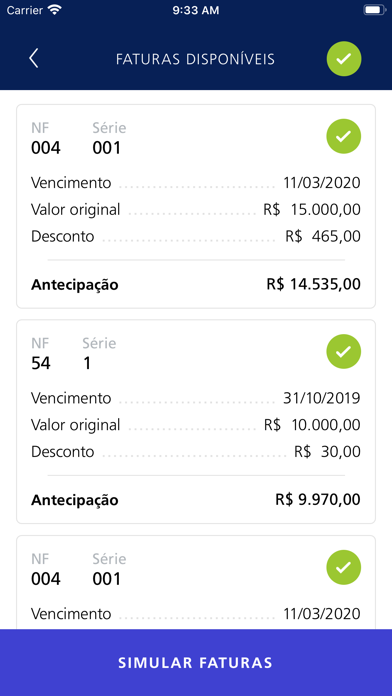392x696 pixels.
Task: Tap Antecipação amount R$ 9.970,00
Action: point(318,500)
